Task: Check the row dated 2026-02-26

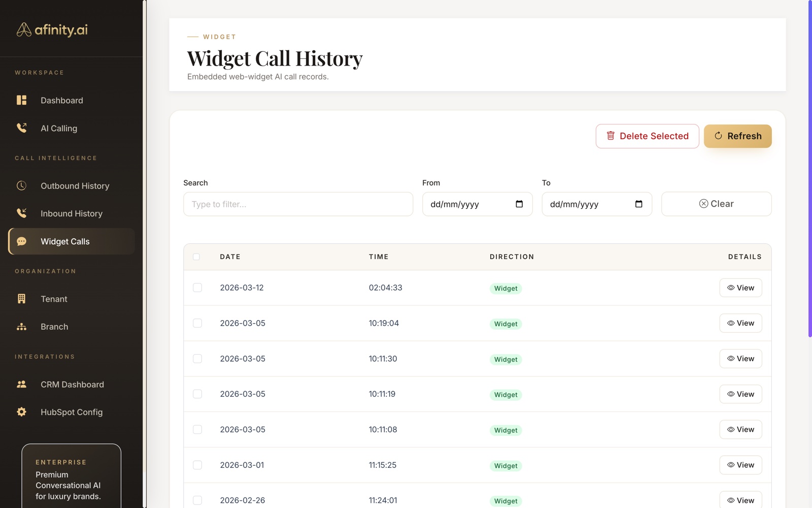Action: tap(197, 500)
